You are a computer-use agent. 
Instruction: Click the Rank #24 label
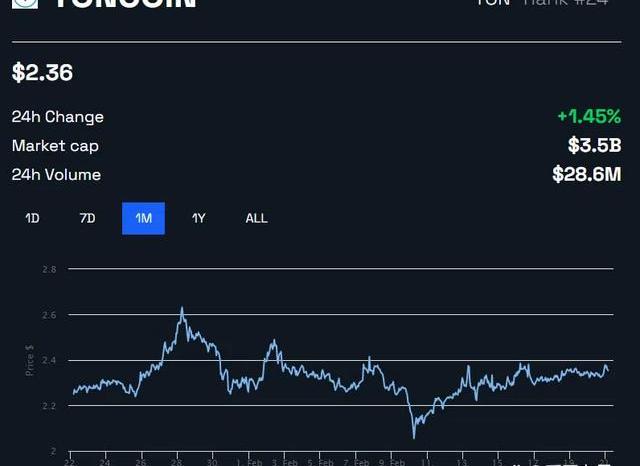pos(565,3)
